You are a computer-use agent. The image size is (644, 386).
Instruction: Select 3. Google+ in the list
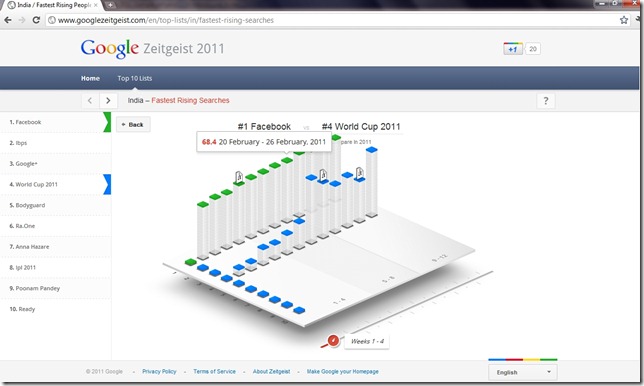pyautogui.click(x=55, y=163)
